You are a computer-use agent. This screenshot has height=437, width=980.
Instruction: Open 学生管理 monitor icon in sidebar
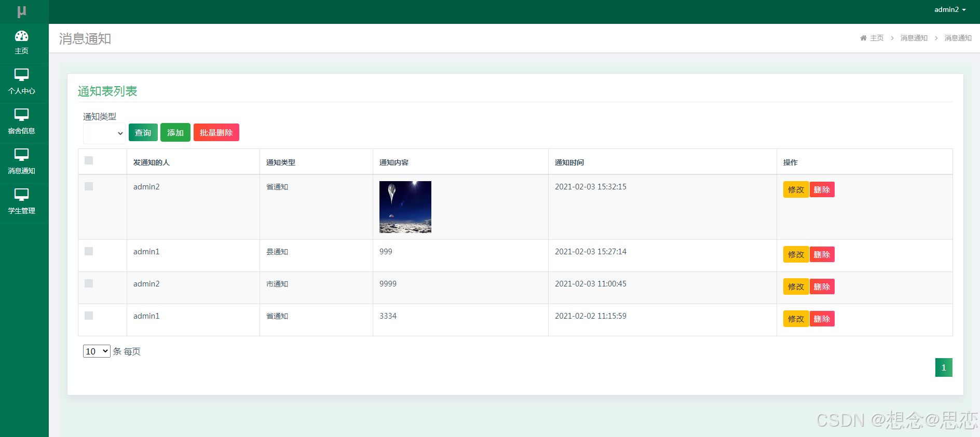click(x=21, y=195)
